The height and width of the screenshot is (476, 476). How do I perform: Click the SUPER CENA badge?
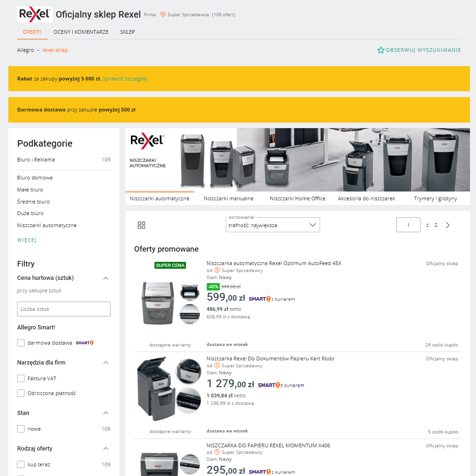(170, 265)
